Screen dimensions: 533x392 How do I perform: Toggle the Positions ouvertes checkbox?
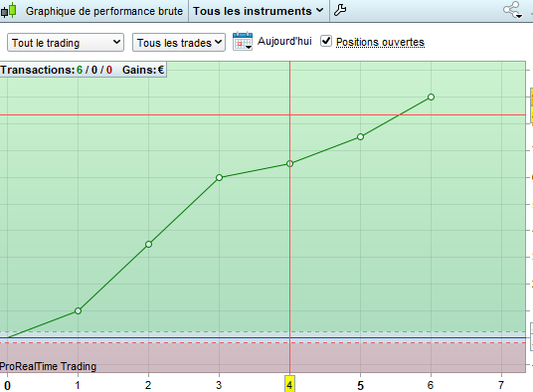(x=326, y=41)
